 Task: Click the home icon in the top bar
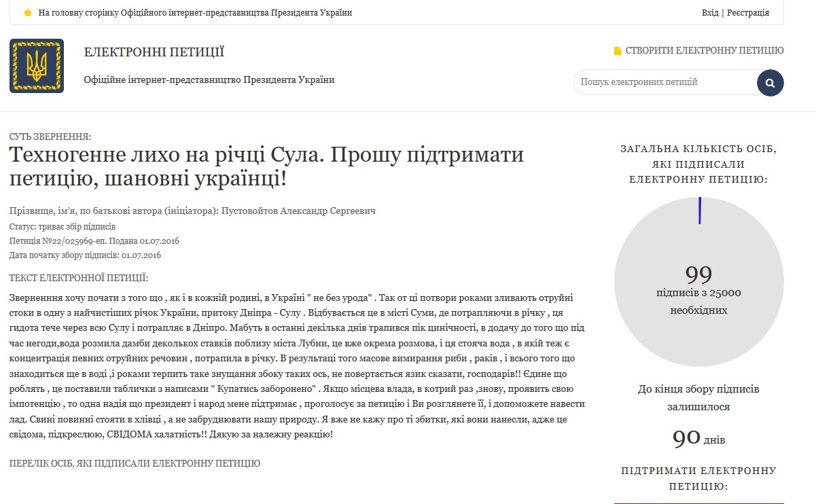tap(28, 13)
